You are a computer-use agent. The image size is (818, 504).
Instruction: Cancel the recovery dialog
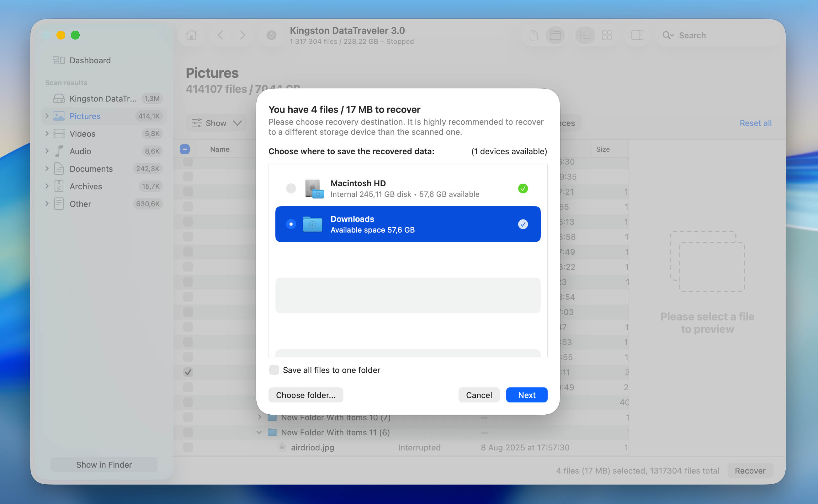[x=479, y=395]
